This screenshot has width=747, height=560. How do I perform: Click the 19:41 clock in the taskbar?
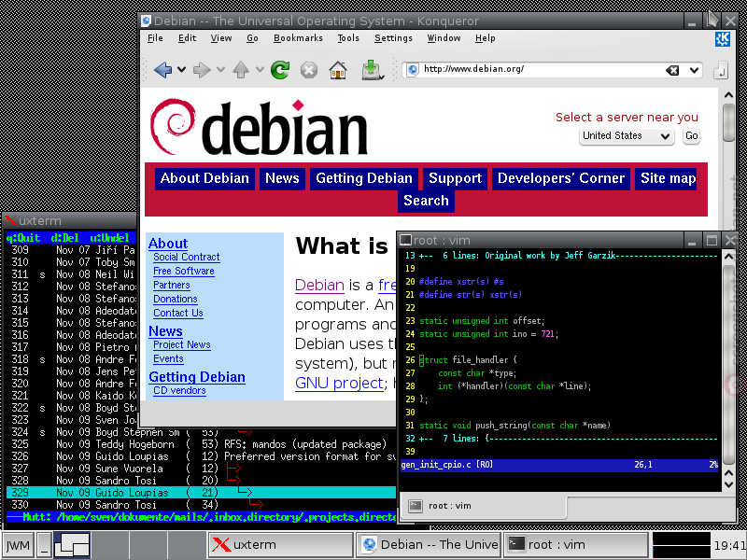tap(729, 546)
